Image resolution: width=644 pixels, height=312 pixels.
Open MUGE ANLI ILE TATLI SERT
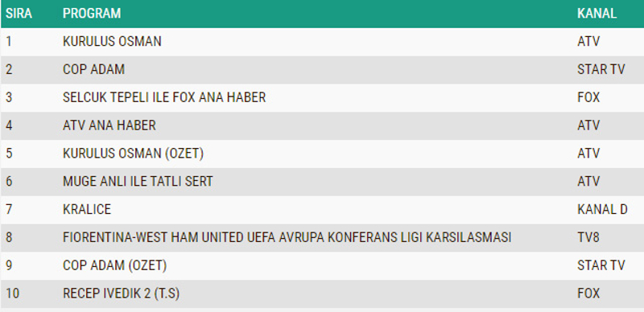138,181
